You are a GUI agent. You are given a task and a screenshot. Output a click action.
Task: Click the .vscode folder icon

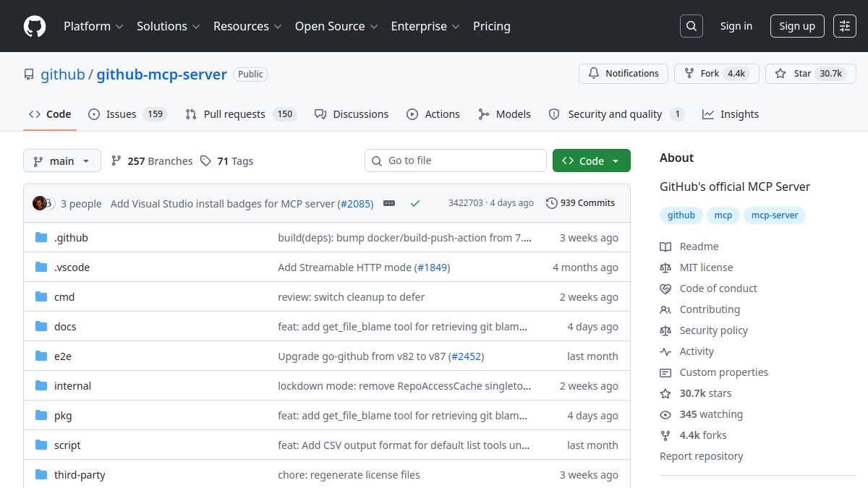pos(41,267)
